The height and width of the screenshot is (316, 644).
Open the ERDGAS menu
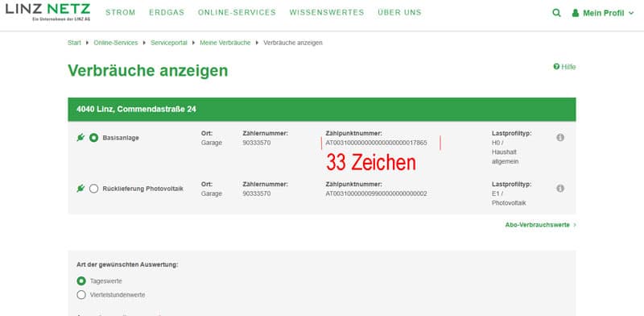167,12
